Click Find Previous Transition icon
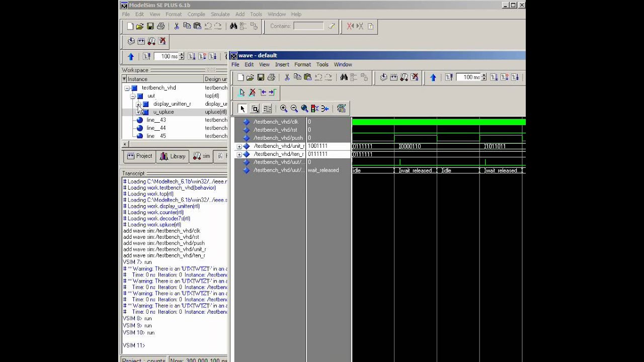 click(263, 93)
